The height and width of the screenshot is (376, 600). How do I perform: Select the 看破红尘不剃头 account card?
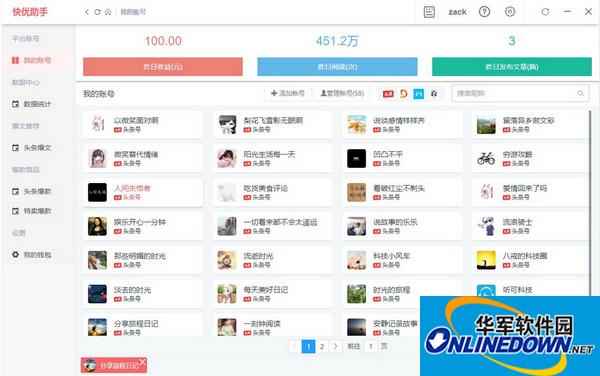402,192
